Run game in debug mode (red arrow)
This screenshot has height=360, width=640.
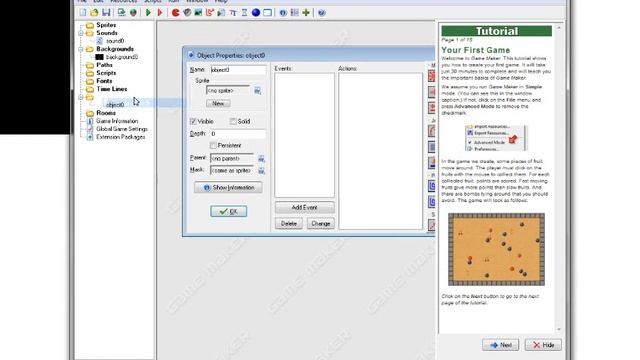click(x=160, y=13)
